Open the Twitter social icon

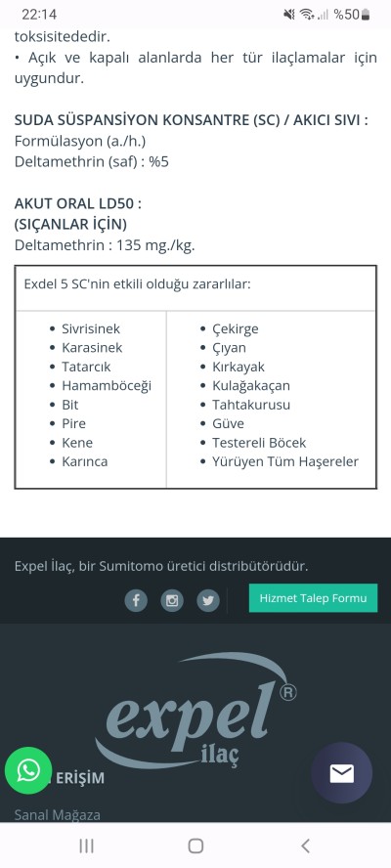[208, 600]
